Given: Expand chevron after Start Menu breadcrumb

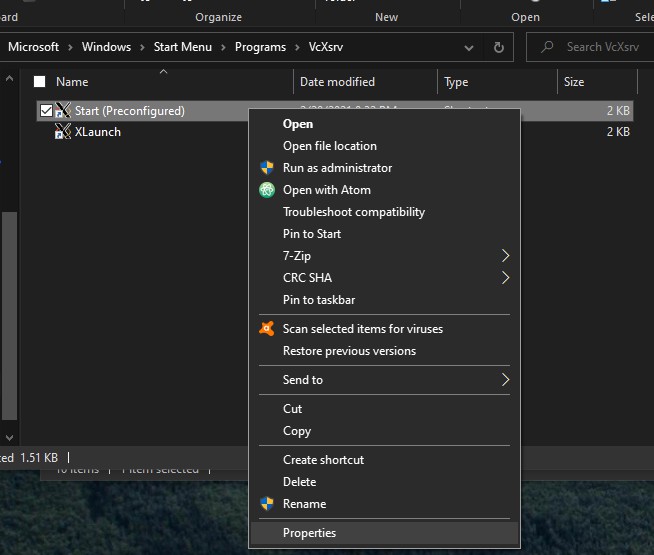Looking at the screenshot, I should click(x=223, y=48).
